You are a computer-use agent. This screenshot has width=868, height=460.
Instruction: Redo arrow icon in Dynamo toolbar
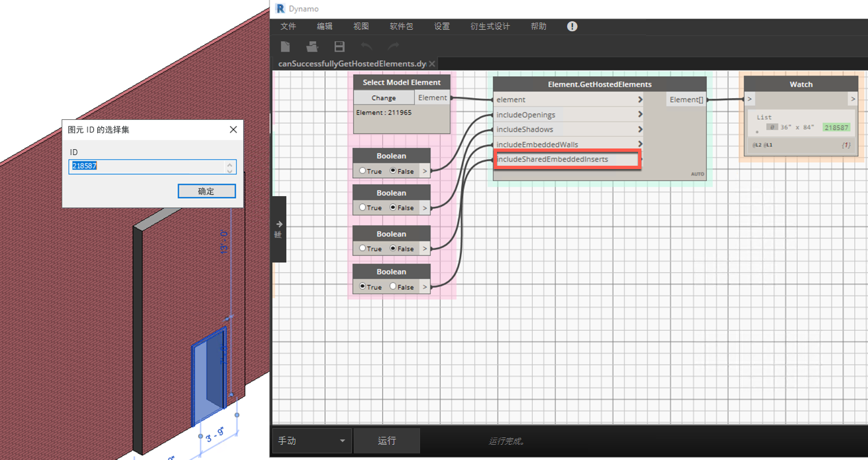click(394, 46)
